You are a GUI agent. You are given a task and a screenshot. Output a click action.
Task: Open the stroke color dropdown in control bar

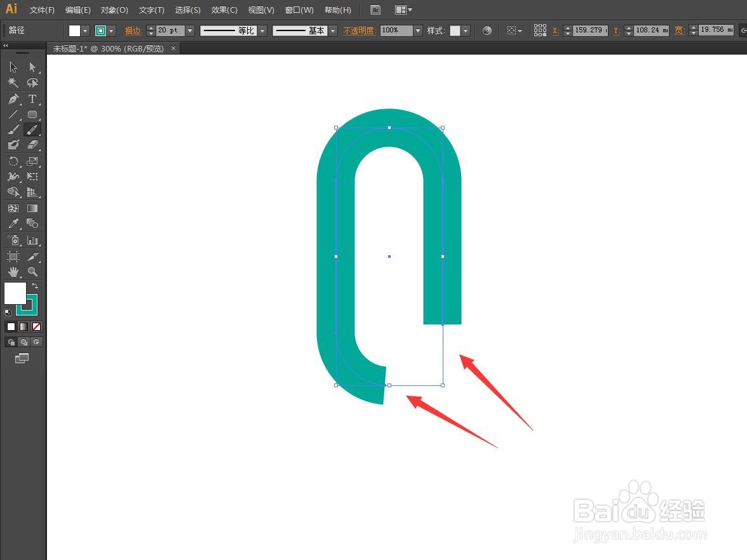point(112,31)
